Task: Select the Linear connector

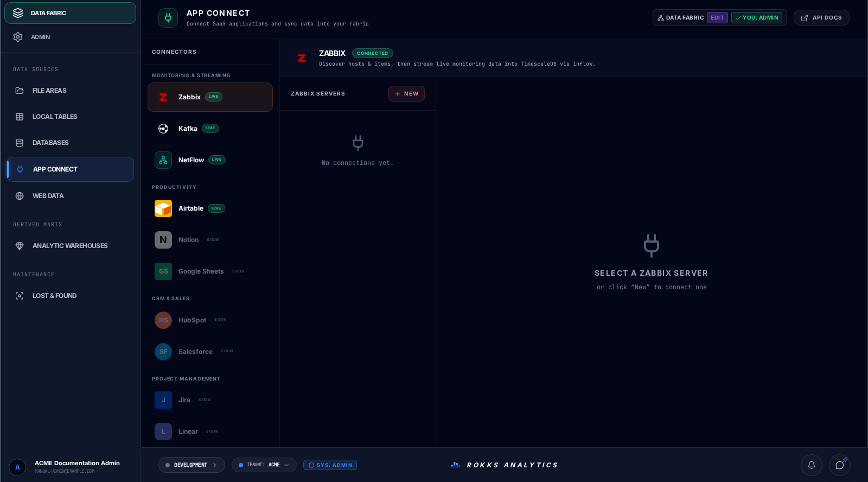Action: tap(210, 432)
